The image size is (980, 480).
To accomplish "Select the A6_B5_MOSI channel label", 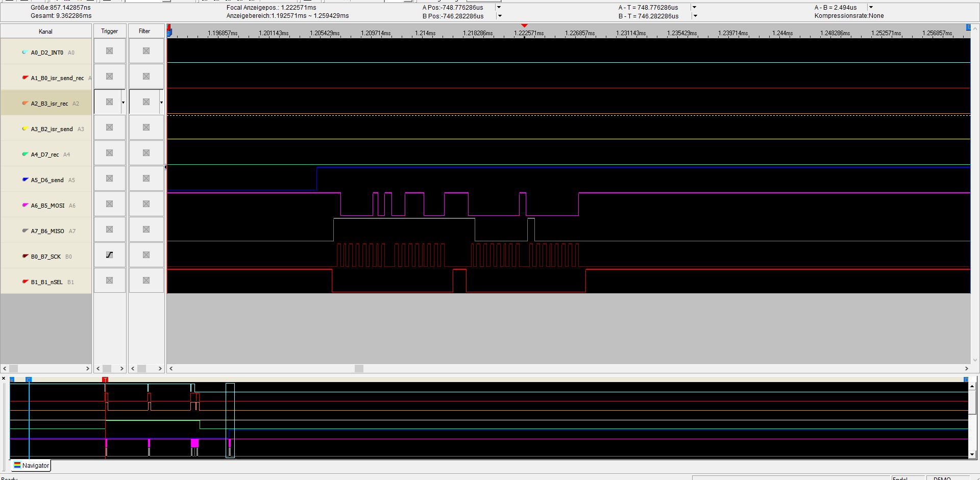I will [x=47, y=206].
